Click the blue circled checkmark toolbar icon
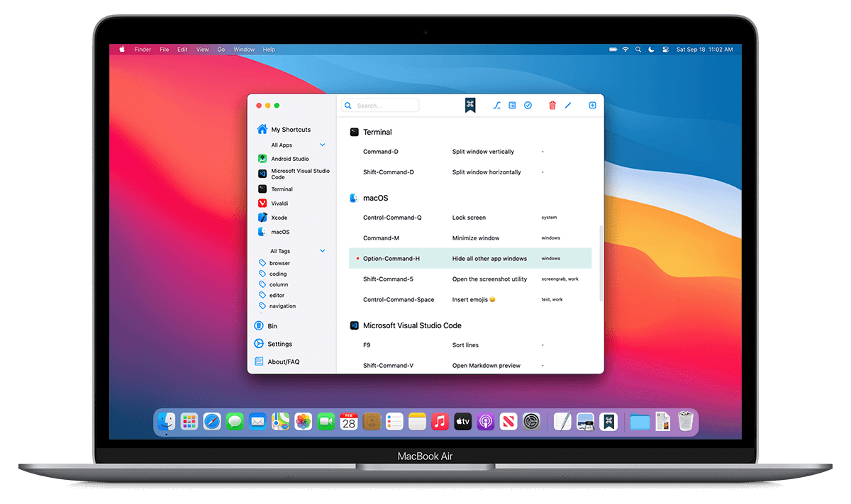This screenshot has width=851, height=504. (528, 106)
